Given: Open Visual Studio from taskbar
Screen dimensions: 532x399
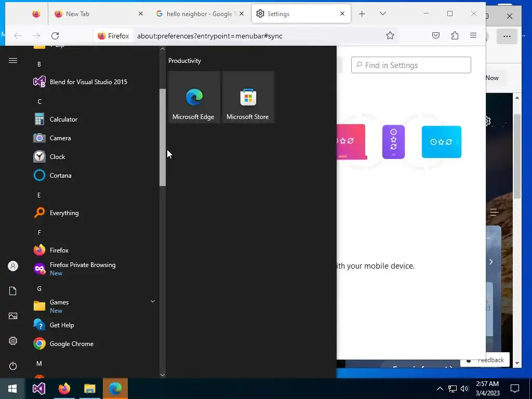Looking at the screenshot, I should click(38, 389).
